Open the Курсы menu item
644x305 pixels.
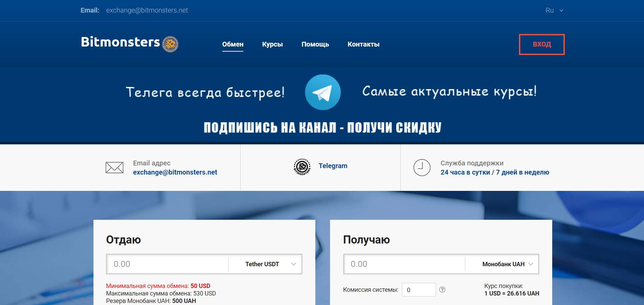pos(272,44)
